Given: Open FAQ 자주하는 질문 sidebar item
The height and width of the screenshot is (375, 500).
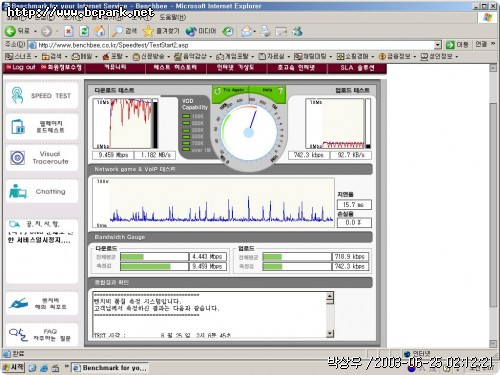Looking at the screenshot, I should 42,335.
